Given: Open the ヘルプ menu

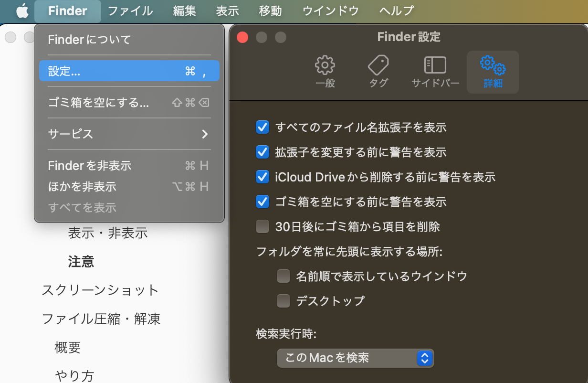Looking at the screenshot, I should pos(397,11).
